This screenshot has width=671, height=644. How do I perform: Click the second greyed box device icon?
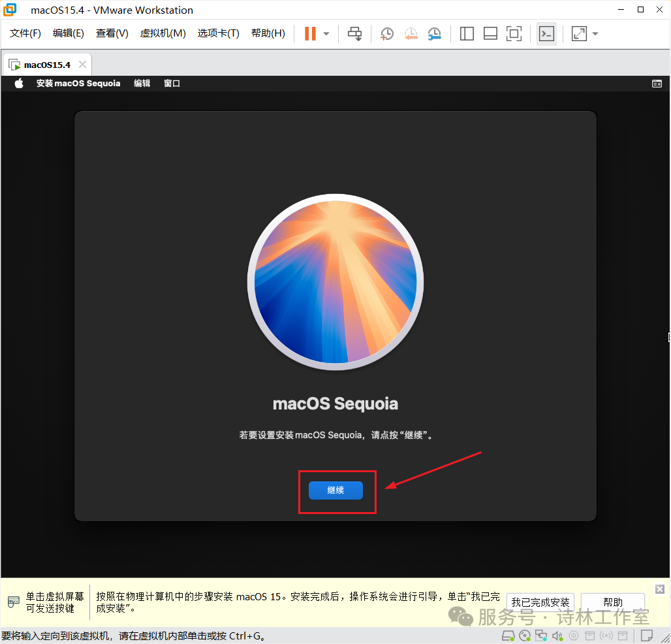point(623,636)
